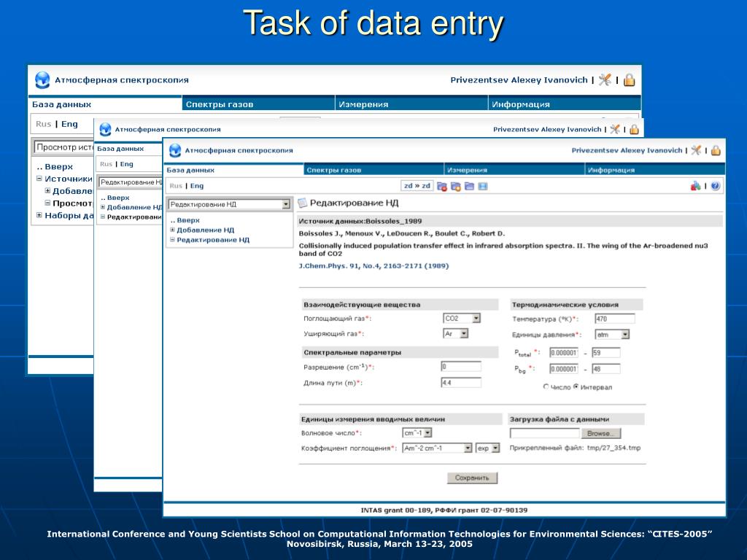Viewport: 747px width, 560px height.
Task: Select the Число radio button
Action: [x=546, y=386]
